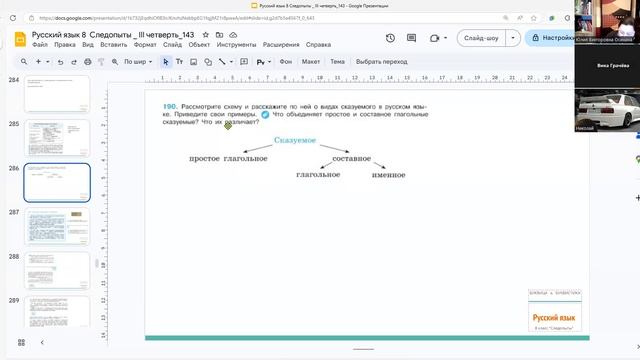640x360 pixels.
Task: Star the presentation title
Action: (206, 35)
